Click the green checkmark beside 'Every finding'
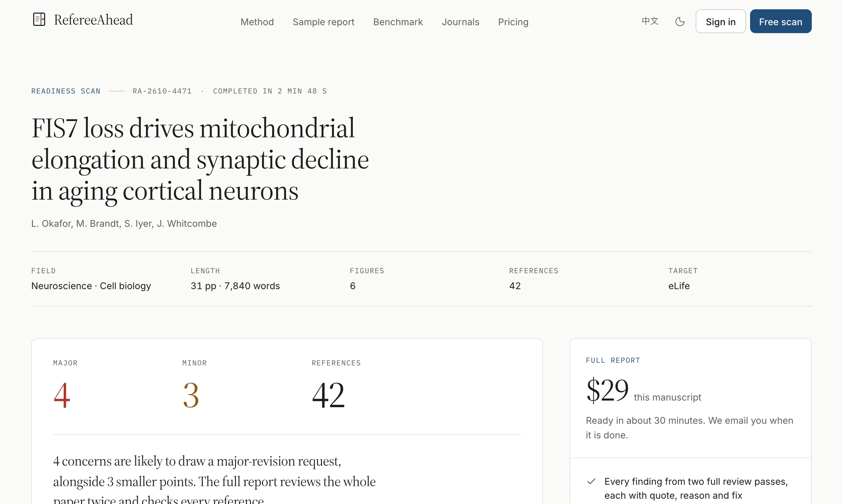The image size is (843, 504). 591,481
